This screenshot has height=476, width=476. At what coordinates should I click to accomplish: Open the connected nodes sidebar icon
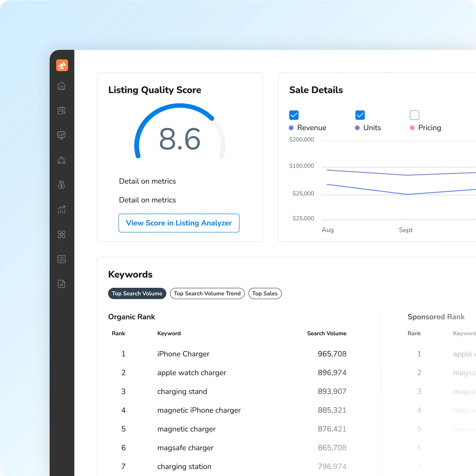click(61, 160)
